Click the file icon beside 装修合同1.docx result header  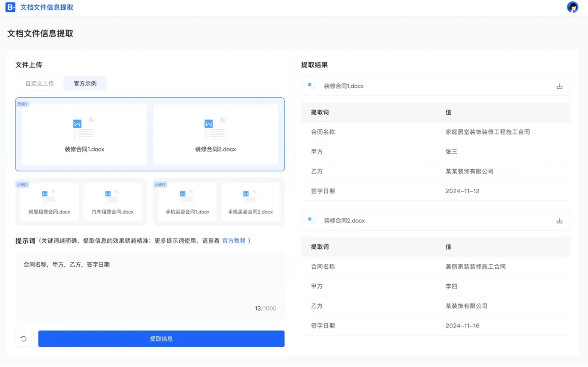tap(312, 86)
